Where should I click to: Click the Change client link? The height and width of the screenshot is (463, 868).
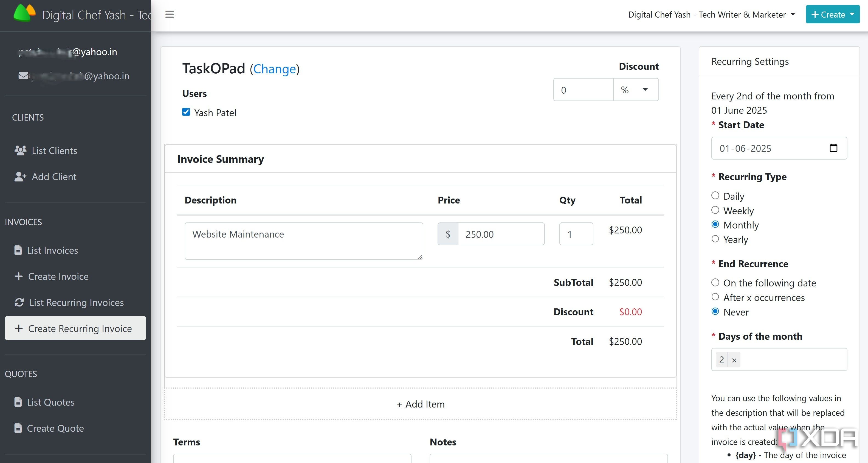pyautogui.click(x=275, y=69)
